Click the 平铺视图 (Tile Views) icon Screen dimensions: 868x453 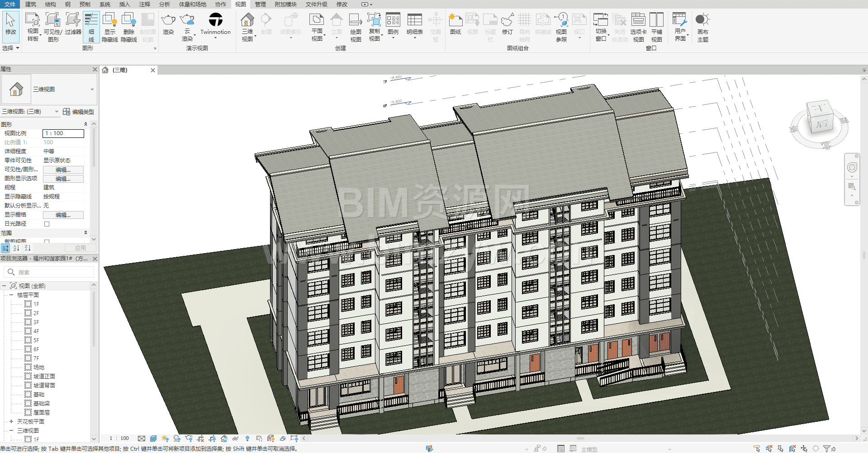click(x=656, y=21)
